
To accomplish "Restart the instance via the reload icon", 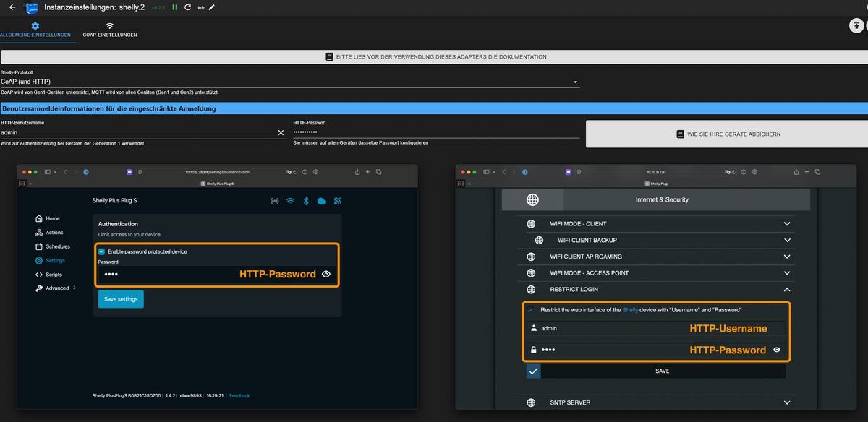I will click(x=188, y=7).
